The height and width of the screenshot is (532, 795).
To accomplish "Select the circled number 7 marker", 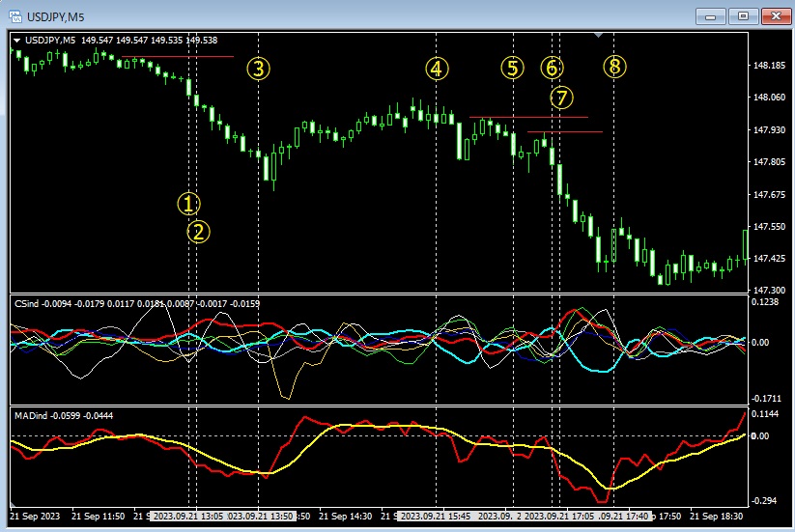I will [561, 98].
